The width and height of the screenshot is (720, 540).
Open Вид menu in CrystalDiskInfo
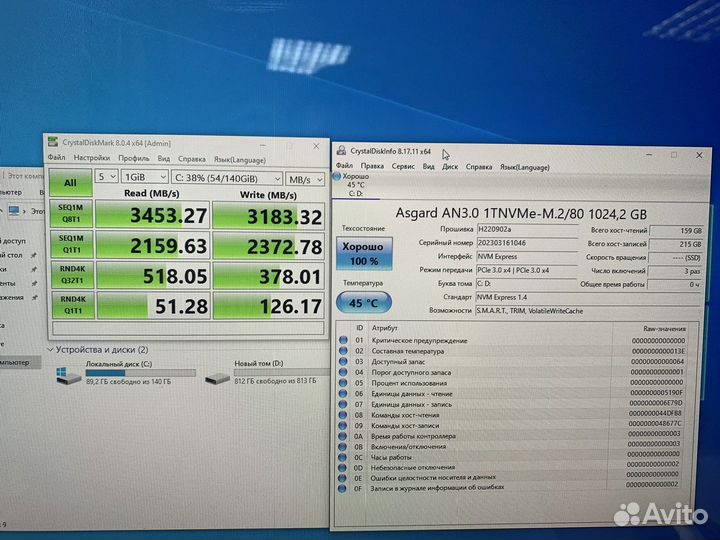tap(428, 167)
